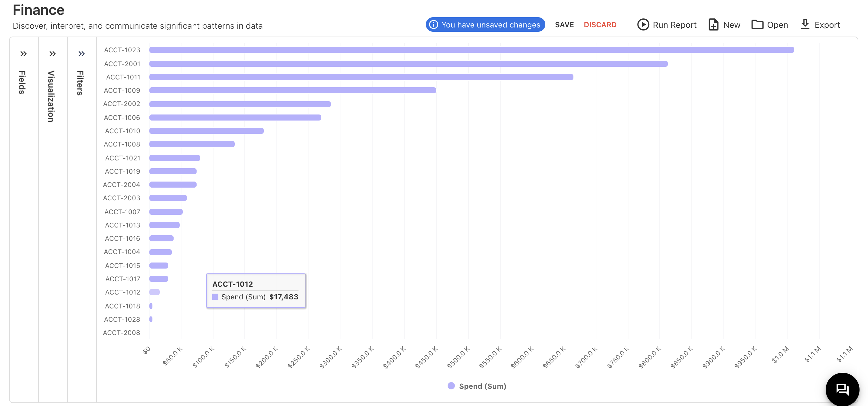The image size is (868, 406).
Task: Toggle Spend (Sum) series in legend
Action: click(482, 386)
